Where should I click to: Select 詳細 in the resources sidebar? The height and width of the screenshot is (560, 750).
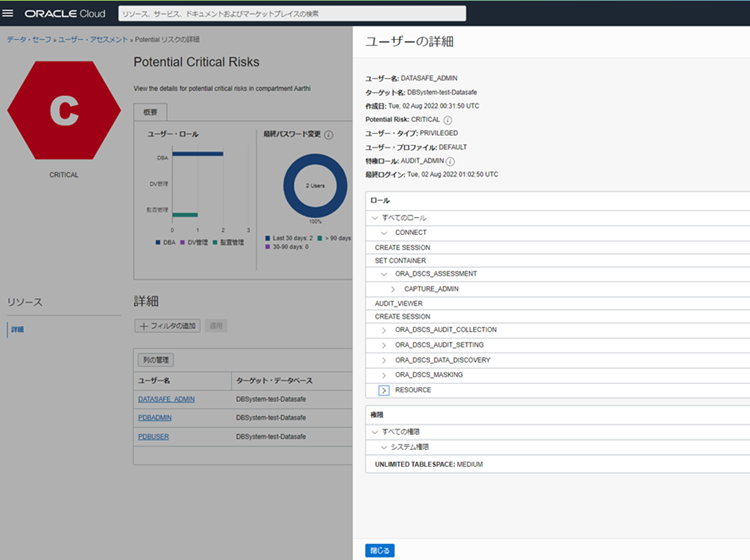18,329
